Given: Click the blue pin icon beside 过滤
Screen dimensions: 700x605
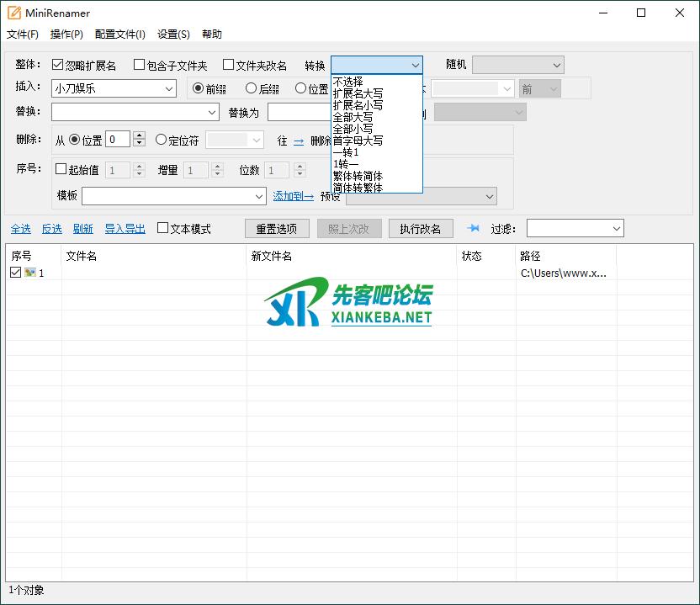Looking at the screenshot, I should tap(473, 228).
